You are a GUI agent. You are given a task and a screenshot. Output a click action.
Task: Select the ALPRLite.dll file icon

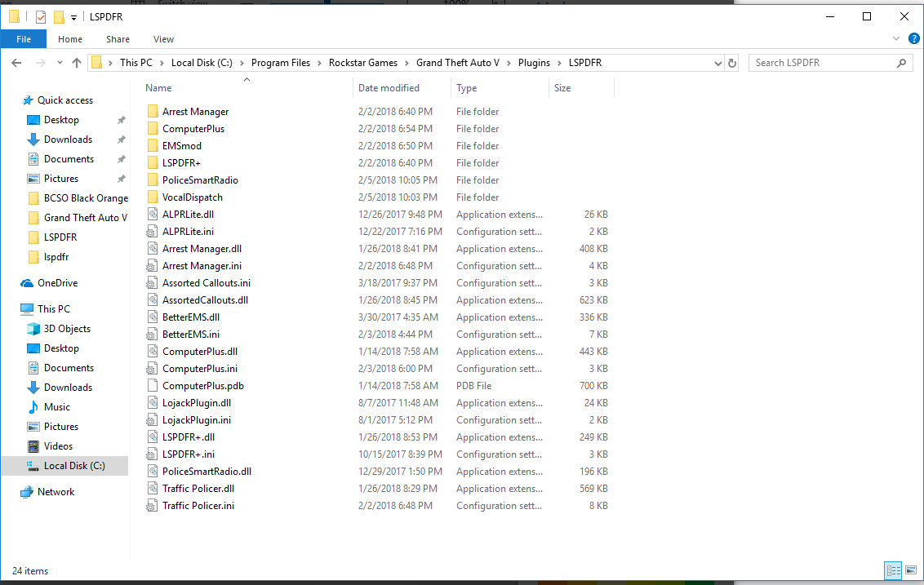coord(153,215)
